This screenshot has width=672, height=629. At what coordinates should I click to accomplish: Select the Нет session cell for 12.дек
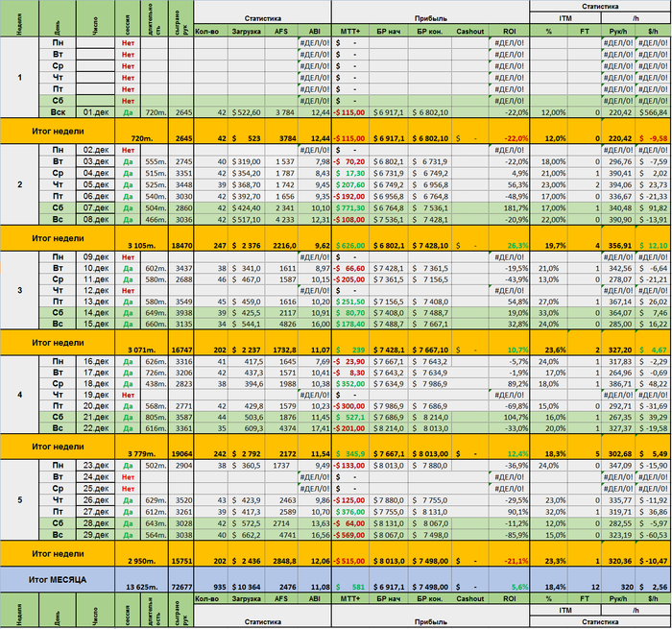[128, 290]
